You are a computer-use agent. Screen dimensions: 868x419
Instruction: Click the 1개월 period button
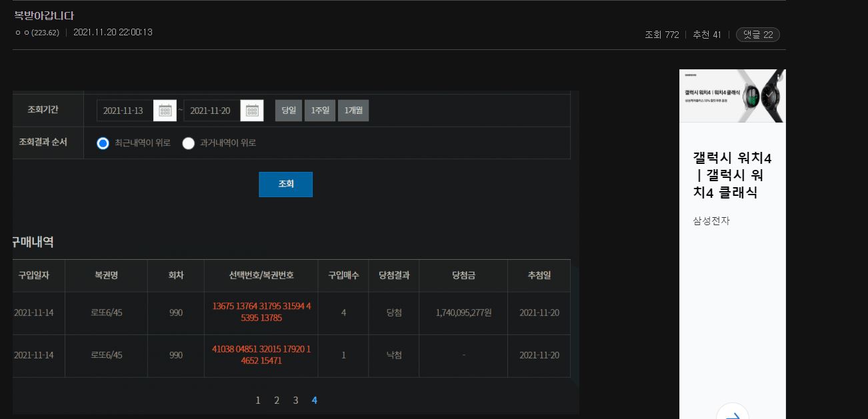click(353, 111)
